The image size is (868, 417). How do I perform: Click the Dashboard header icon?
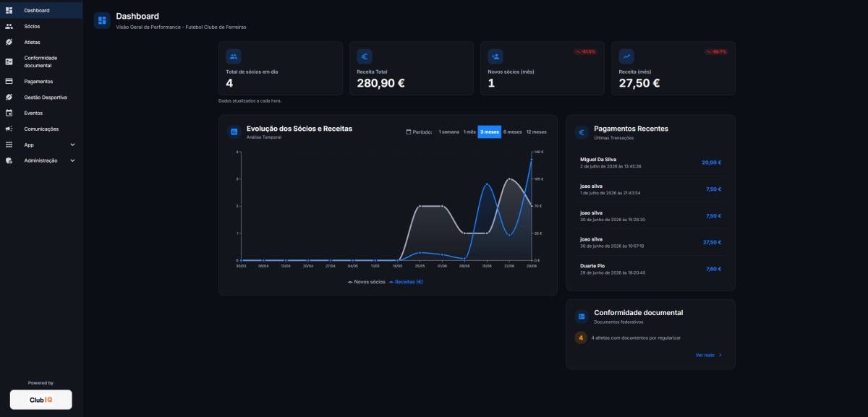pos(102,20)
